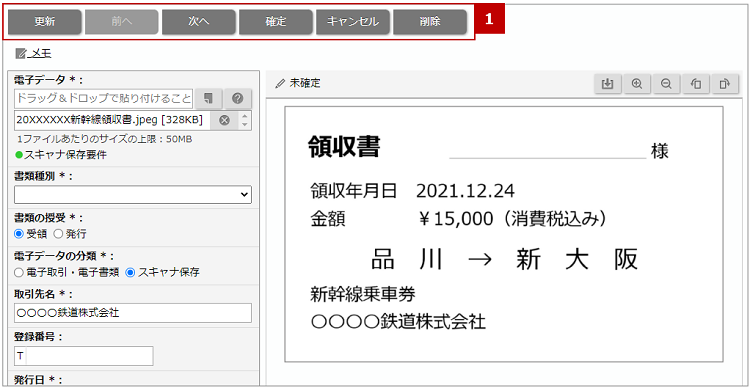Click the メモ pencil icon
The image size is (750, 388).
(20, 53)
